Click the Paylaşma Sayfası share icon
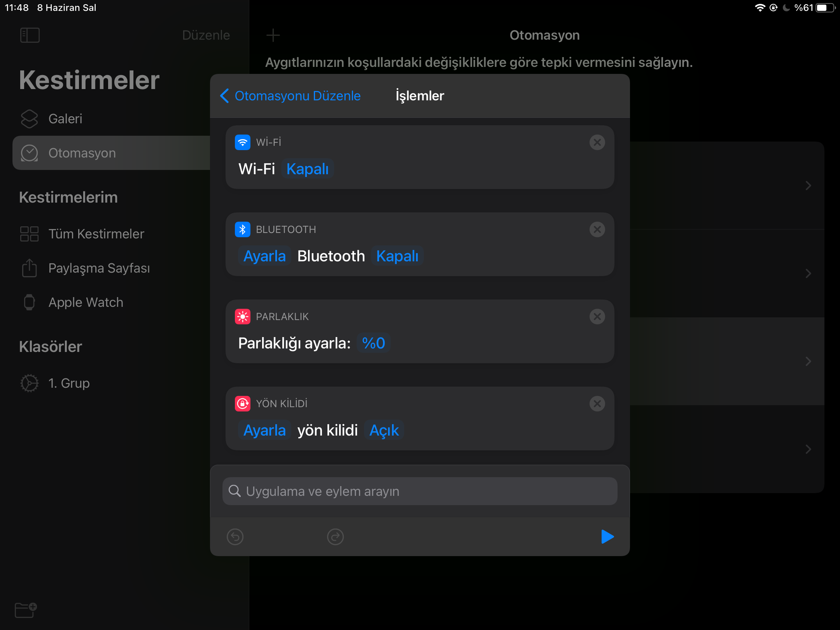This screenshot has height=630, width=840. [x=30, y=268]
